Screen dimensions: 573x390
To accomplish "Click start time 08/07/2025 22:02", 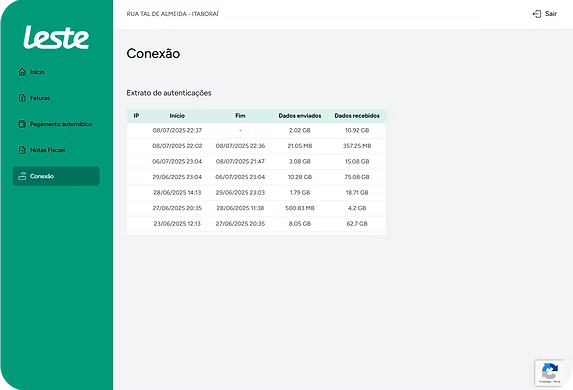I will pos(177,146).
